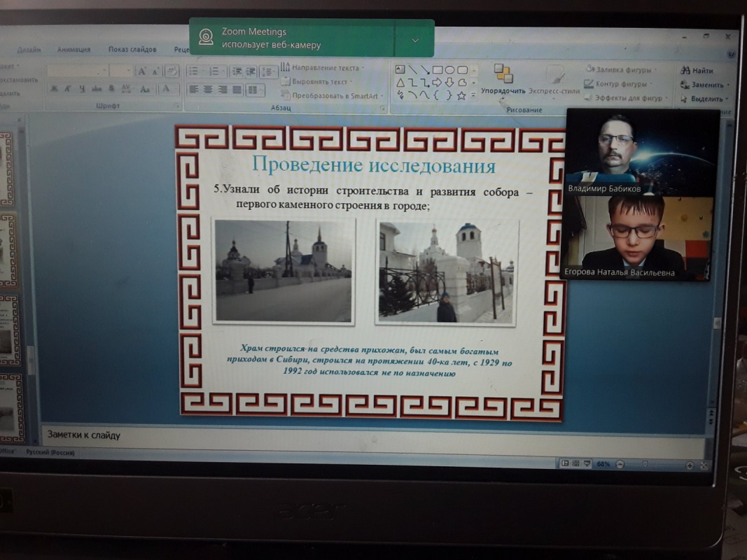Click the Упорядочить arrange icon
The image size is (747, 560).
[x=503, y=78]
